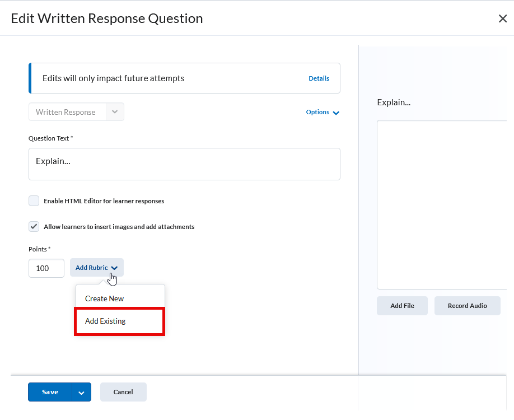Image resolution: width=514 pixels, height=420 pixels.
Task: Cancel editing the question
Action: [123, 392]
